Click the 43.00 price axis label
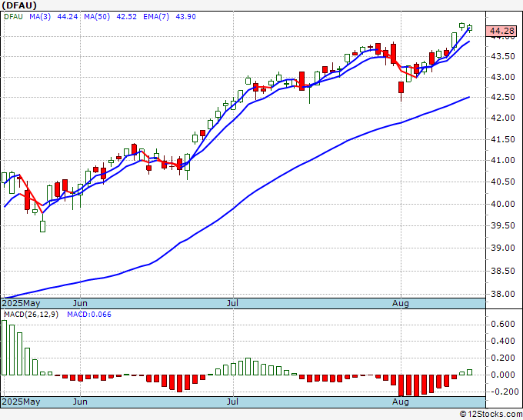 (503, 77)
